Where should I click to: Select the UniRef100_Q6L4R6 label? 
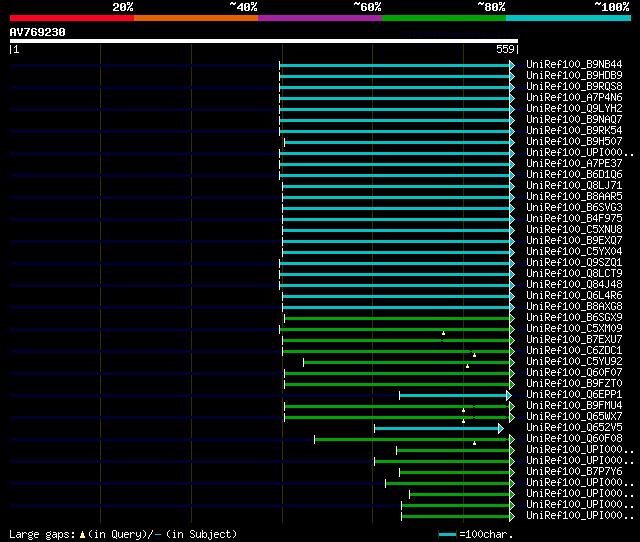point(574,296)
